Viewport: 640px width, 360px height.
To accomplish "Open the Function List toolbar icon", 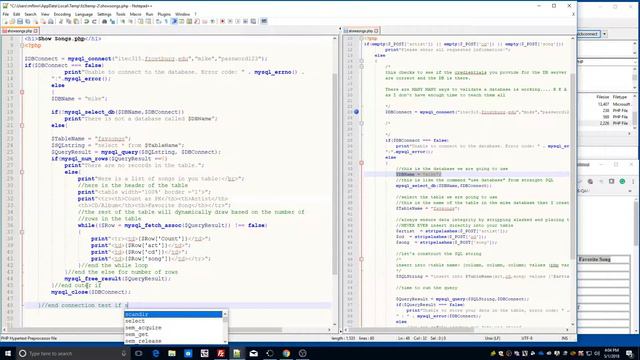I will coord(197,21).
